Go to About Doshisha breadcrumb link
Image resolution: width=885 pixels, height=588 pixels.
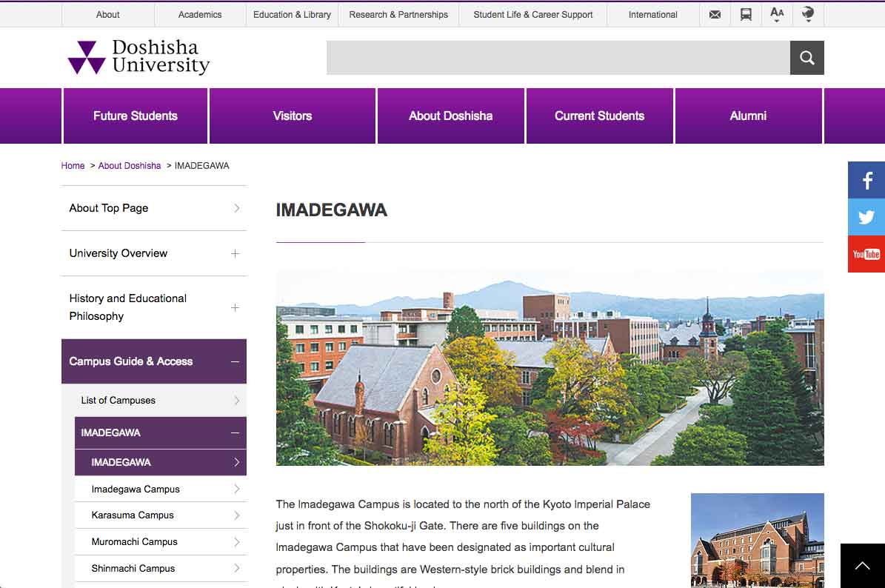(130, 166)
